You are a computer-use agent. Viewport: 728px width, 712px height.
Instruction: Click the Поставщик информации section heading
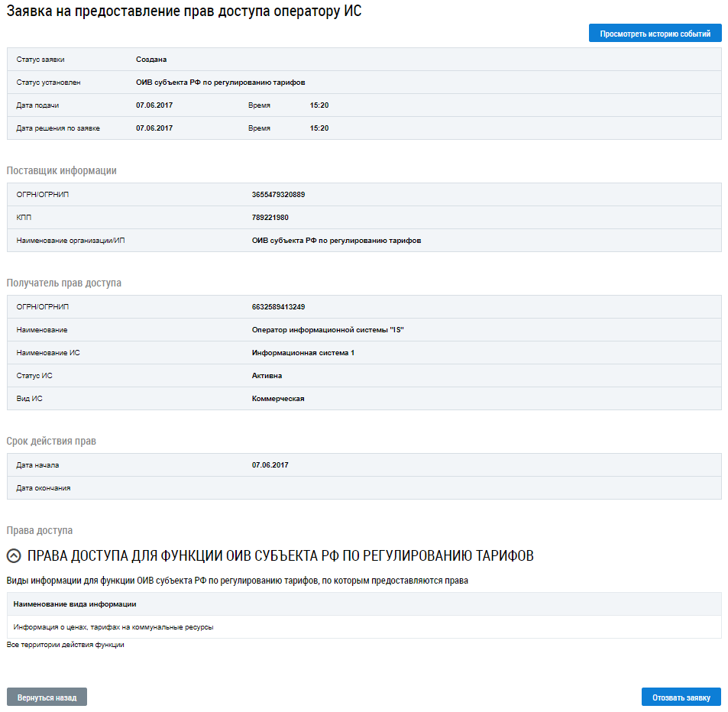click(61, 170)
